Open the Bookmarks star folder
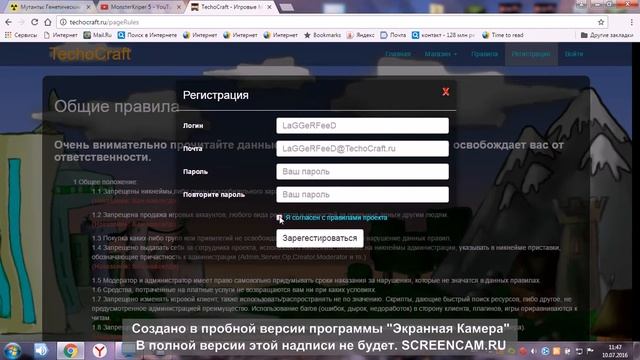 tap(322, 35)
